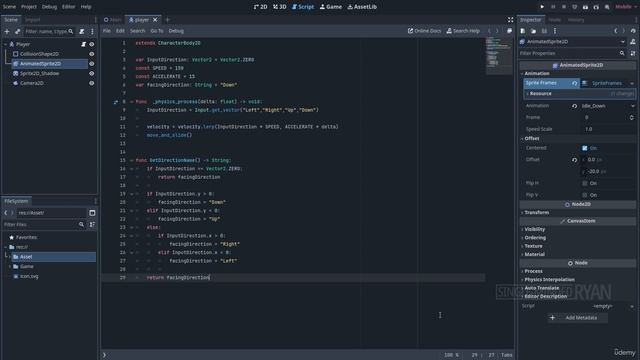
Task: Open the Mobile renderer dropdown
Action: [626, 7]
